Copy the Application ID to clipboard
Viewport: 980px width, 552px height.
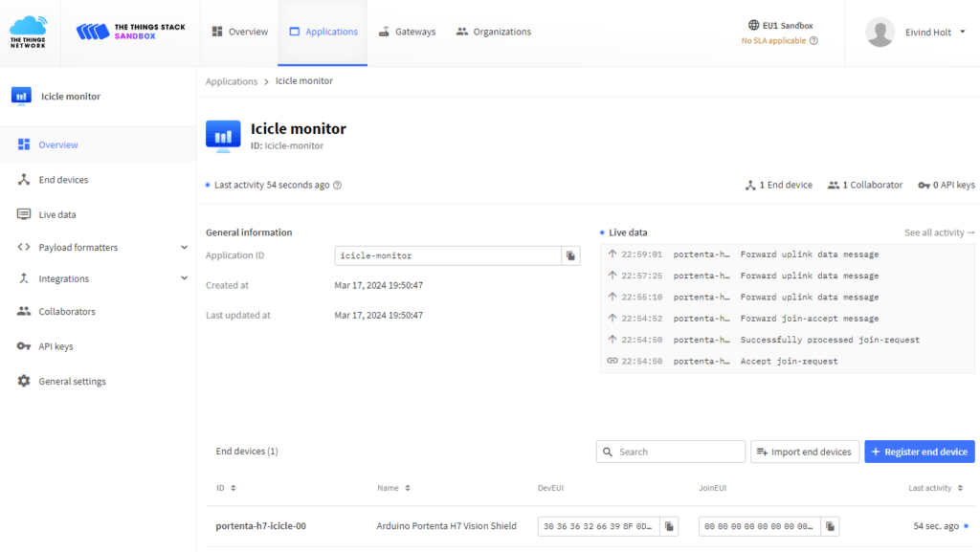pos(570,256)
